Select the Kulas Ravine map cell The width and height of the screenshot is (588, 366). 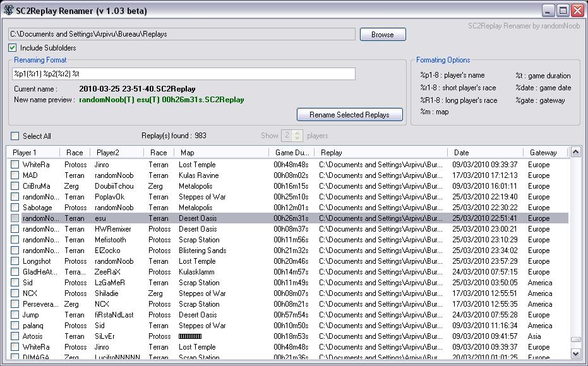198,175
